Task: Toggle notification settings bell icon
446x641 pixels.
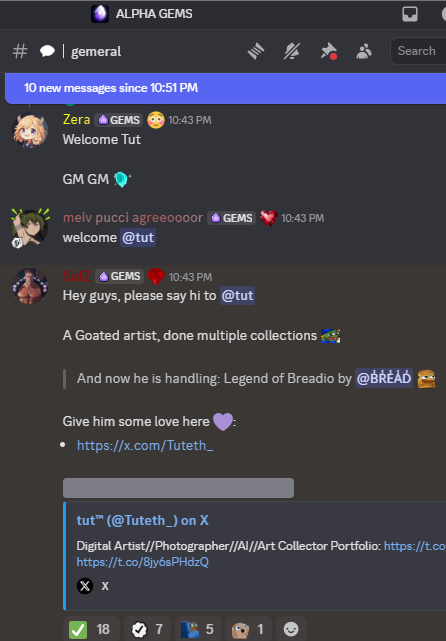Action: click(292, 52)
